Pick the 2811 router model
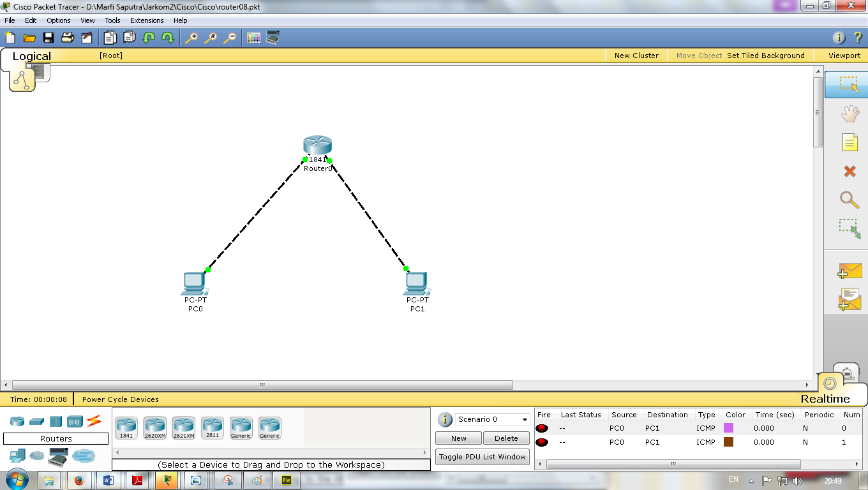The height and width of the screenshot is (490, 868). (212, 427)
